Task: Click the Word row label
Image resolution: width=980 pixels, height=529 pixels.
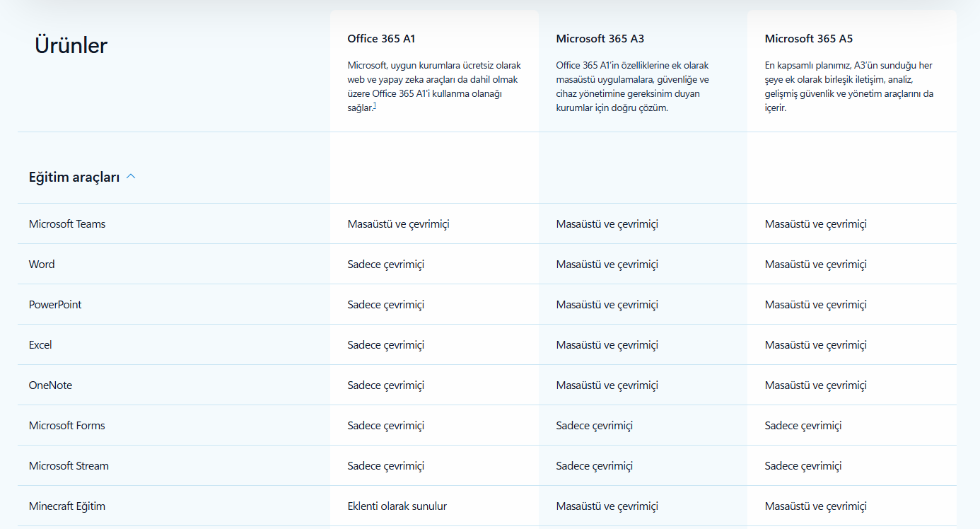Action: (x=42, y=264)
